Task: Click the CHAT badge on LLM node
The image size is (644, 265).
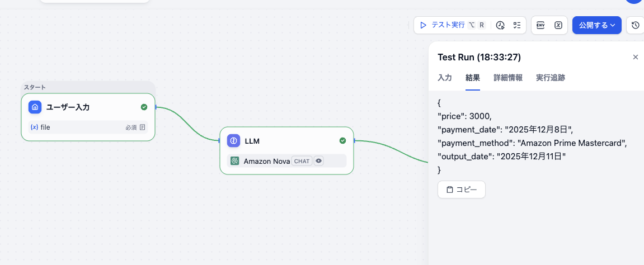Action: (x=302, y=161)
